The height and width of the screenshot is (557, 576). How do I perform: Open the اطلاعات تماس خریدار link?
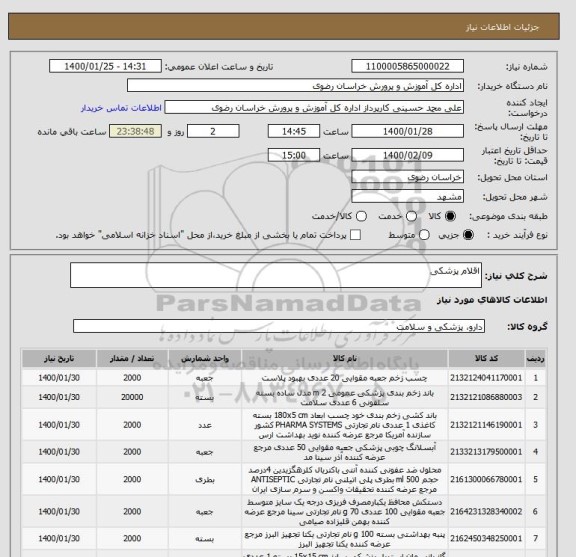click(x=121, y=108)
